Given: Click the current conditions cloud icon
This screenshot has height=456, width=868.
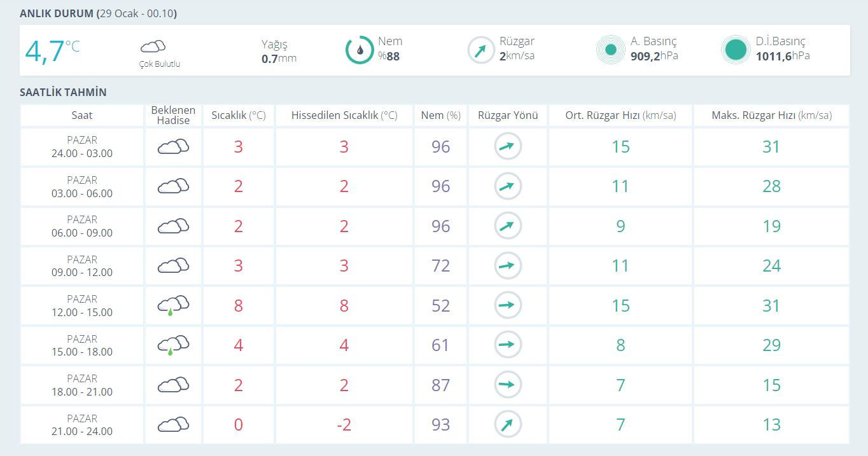Looking at the screenshot, I should 153,46.
